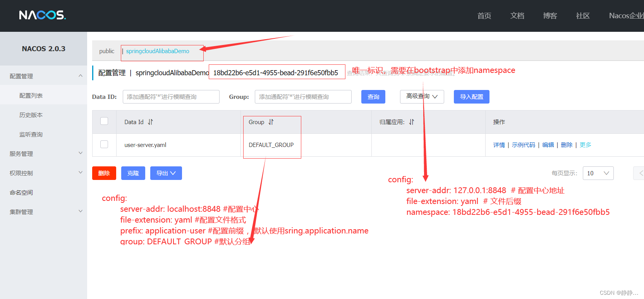This screenshot has width=644, height=299.
Task: Go to 首页 in top navigation
Action: pyautogui.click(x=484, y=16)
